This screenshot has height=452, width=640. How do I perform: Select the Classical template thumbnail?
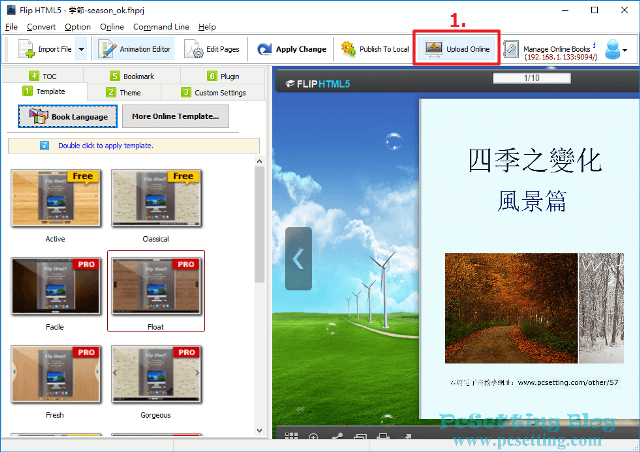[x=155, y=199]
